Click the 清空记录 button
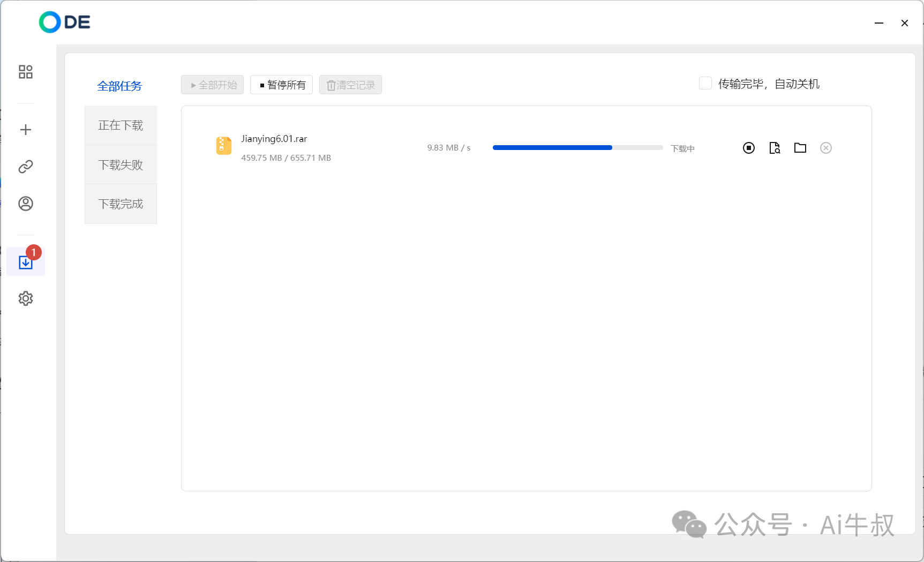The image size is (924, 562). (x=350, y=85)
